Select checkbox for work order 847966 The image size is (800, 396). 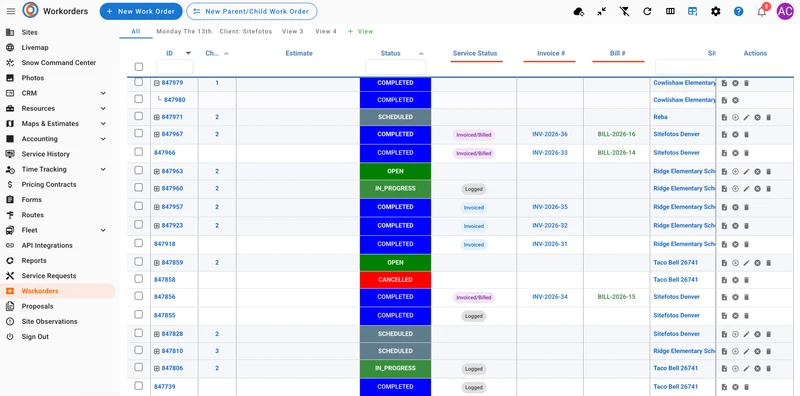pos(139,152)
